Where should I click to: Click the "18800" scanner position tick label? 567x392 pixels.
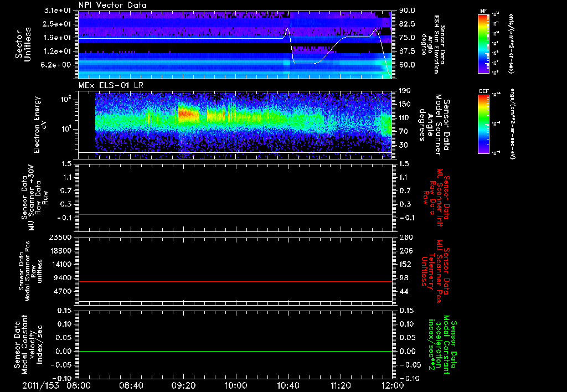tap(60, 251)
